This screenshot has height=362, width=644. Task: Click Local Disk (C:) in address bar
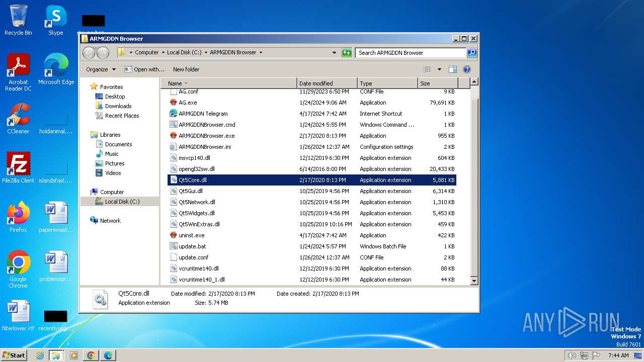[184, 52]
